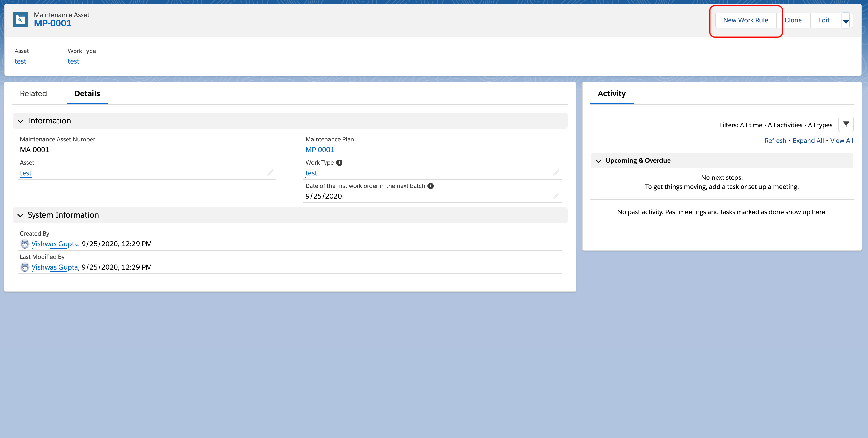Viewport: 868px width, 438px height.
Task: Collapse the Upcoming & Overdue section
Action: point(599,161)
